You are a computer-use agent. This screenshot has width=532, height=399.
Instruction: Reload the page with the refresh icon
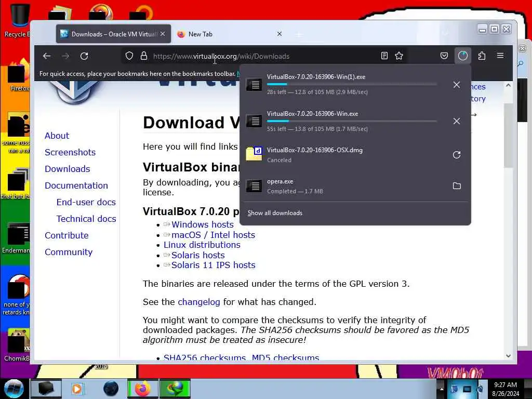click(84, 56)
